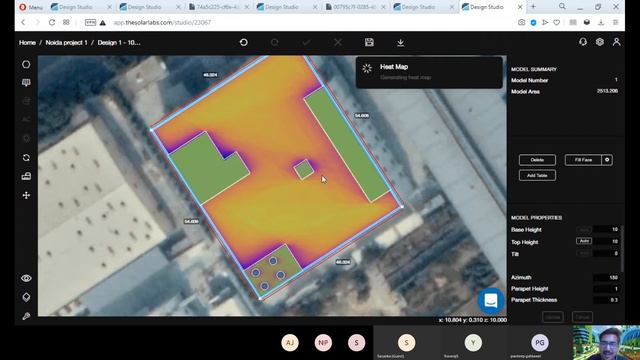Edit the Azimuth value field
Screen dimensions: 640x360
(x=606, y=278)
